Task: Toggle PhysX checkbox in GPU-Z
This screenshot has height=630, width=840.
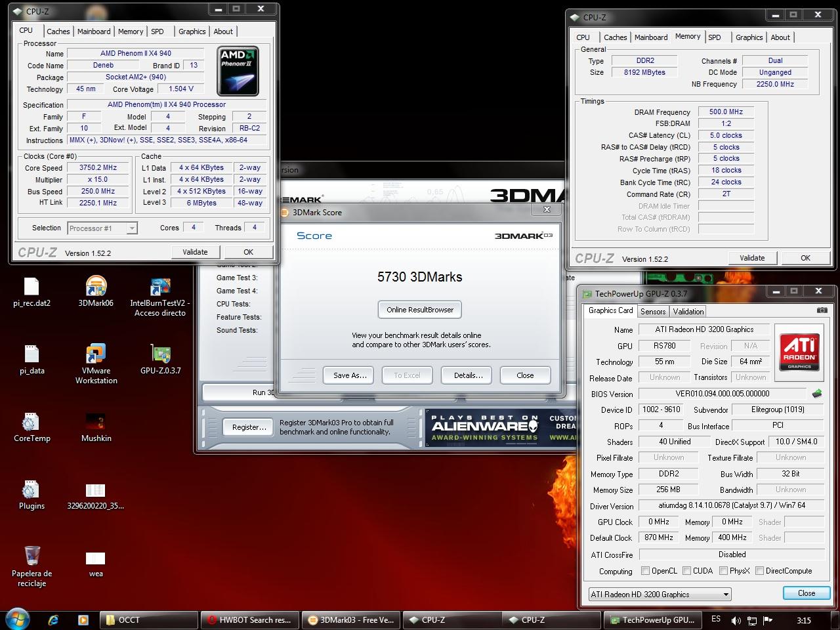Action: coord(723,571)
